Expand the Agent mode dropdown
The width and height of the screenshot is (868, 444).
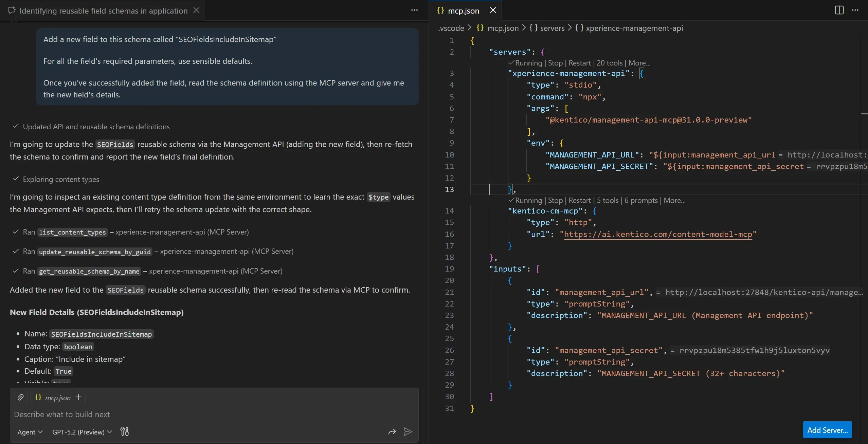point(30,432)
